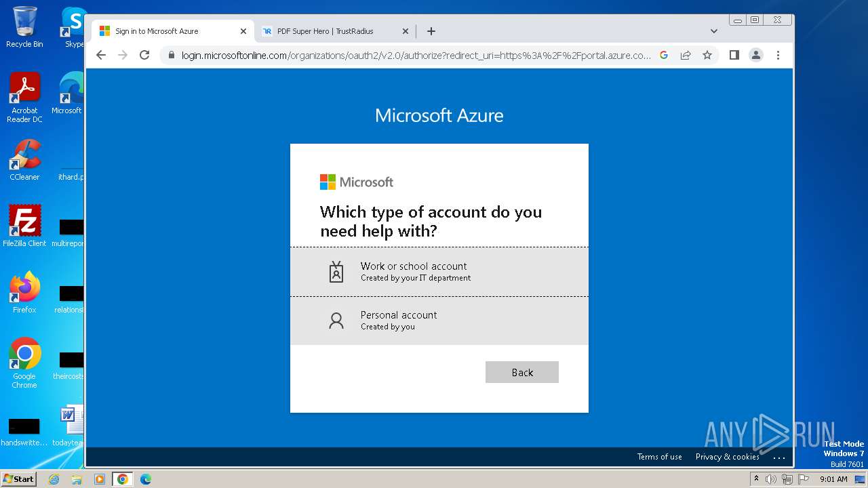Open the Windows Start menu

click(19, 479)
